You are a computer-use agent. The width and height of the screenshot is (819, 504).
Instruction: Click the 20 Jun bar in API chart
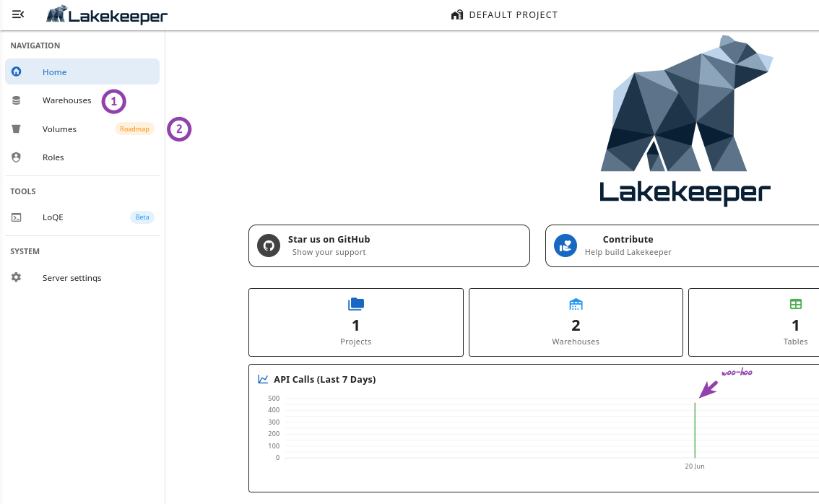pos(695,430)
